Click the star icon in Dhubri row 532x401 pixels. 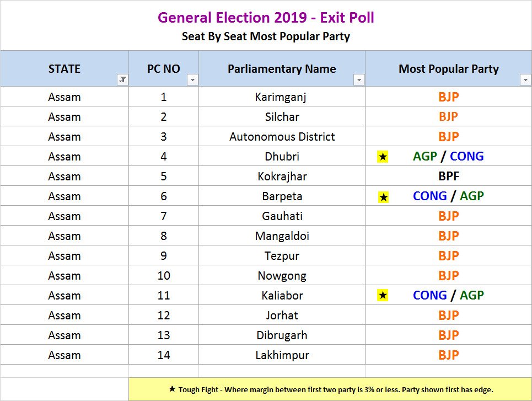click(383, 157)
